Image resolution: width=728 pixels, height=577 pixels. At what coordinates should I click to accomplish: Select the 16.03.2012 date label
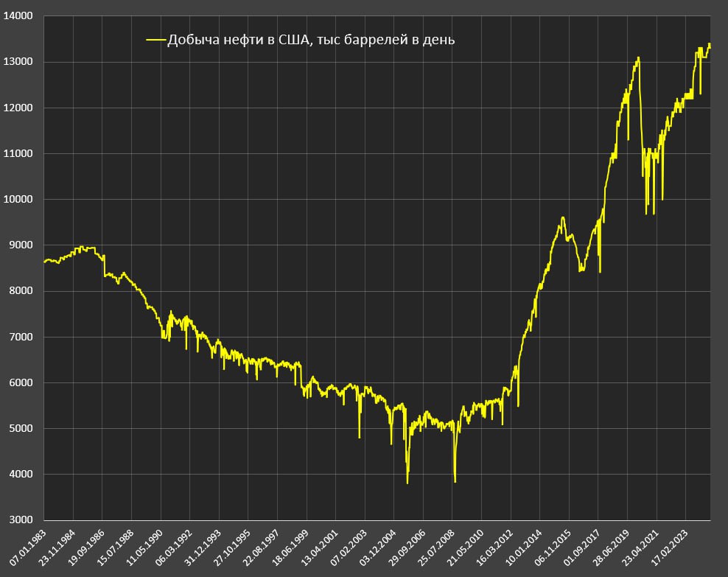pyautogui.click(x=495, y=548)
